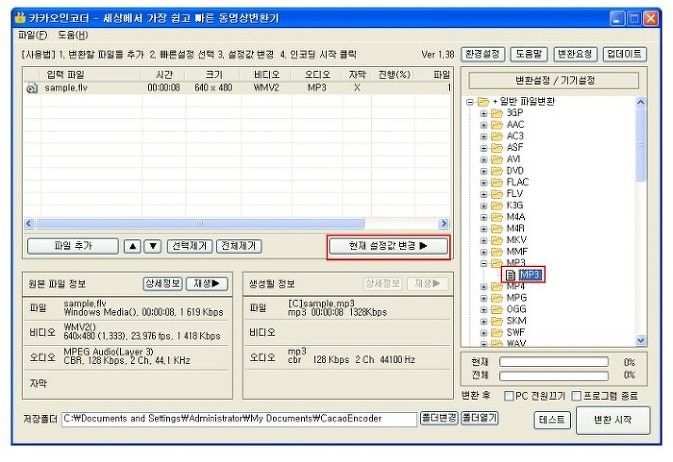
Task: Click the 일반 파일변환 root folder icon
Action: [x=484, y=102]
